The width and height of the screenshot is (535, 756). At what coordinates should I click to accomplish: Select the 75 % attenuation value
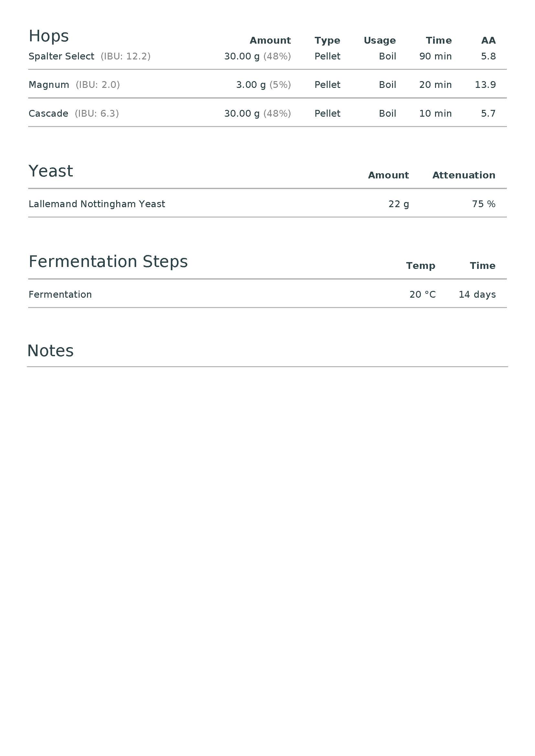pyautogui.click(x=484, y=204)
